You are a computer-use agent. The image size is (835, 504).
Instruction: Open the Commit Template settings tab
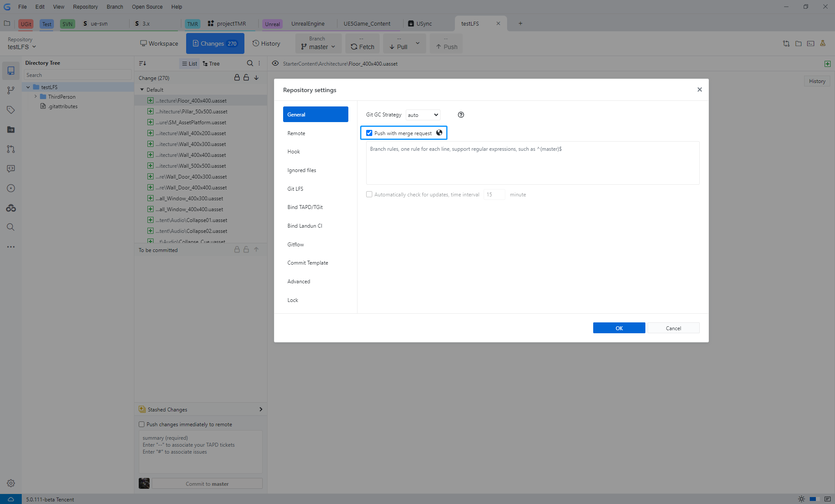coord(316,263)
